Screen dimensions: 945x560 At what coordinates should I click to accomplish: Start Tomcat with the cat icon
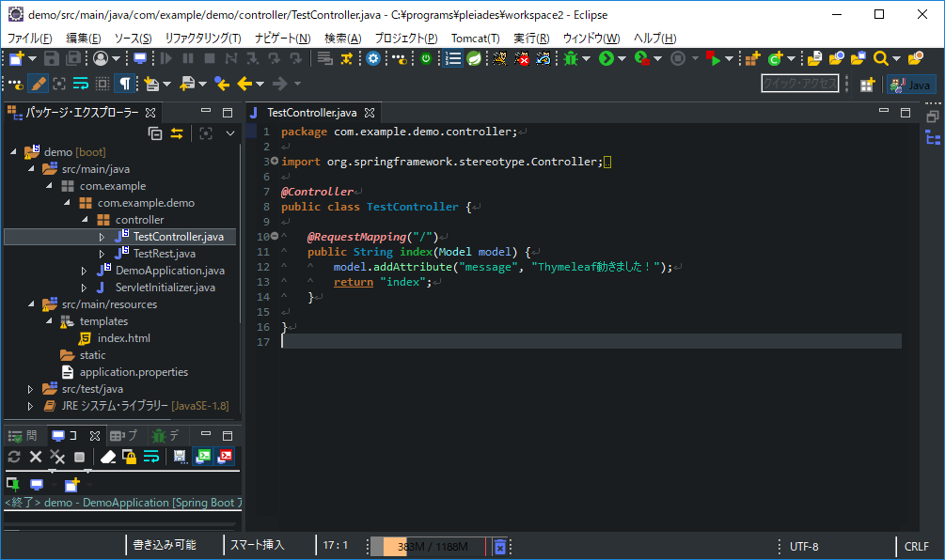pyautogui.click(x=499, y=58)
